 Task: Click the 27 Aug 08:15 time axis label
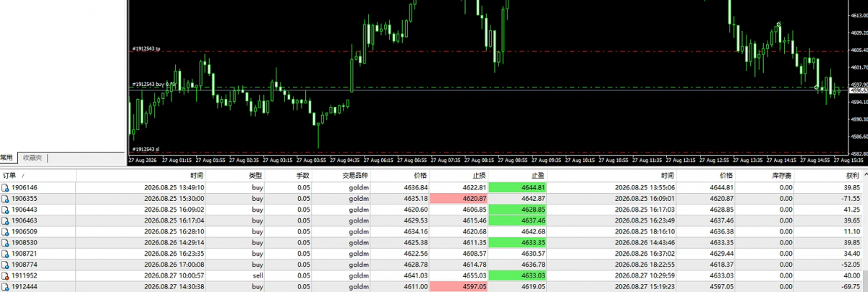[480, 160]
